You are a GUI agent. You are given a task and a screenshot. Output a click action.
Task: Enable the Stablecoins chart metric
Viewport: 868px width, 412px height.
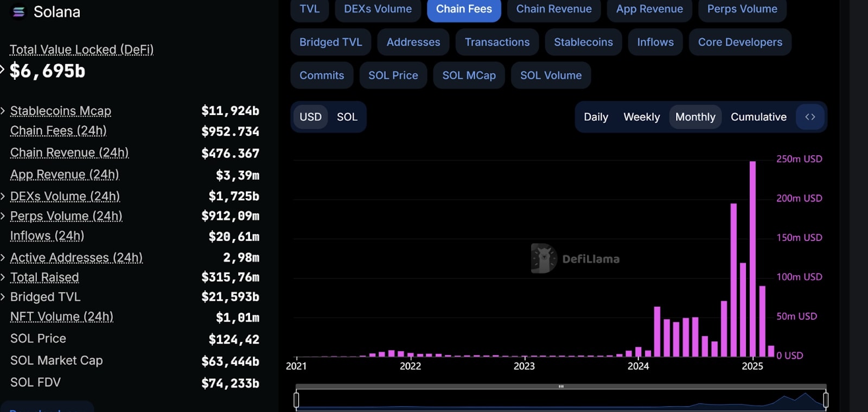583,42
